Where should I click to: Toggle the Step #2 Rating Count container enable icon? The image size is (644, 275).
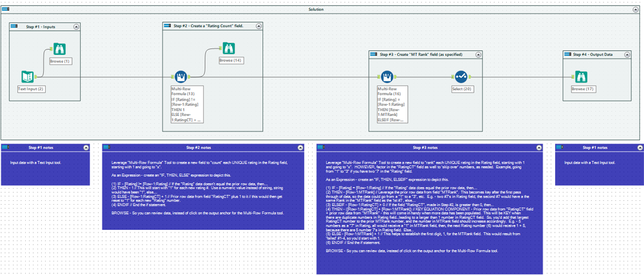(x=167, y=26)
